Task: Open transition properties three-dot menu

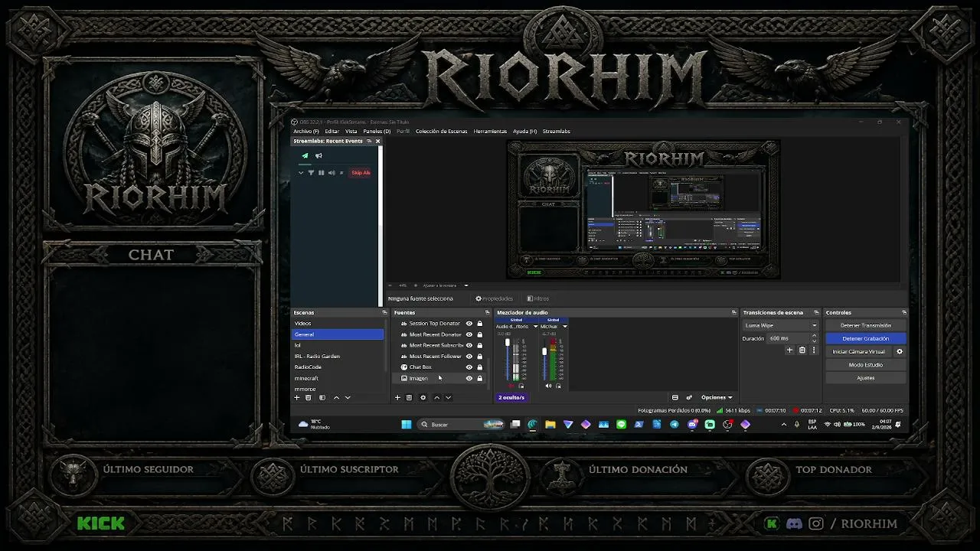Action: pyautogui.click(x=814, y=350)
